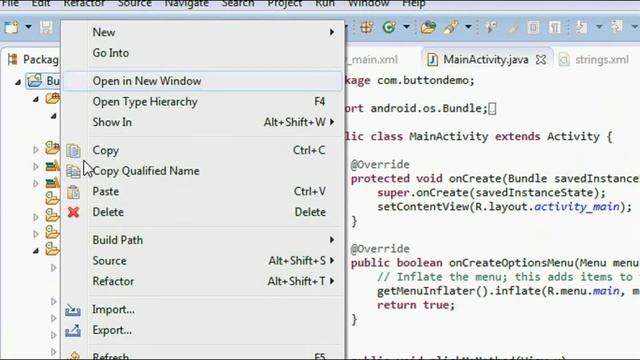Image resolution: width=640 pixels, height=360 pixels.
Task: Open the Source submenu
Action: [x=202, y=260]
